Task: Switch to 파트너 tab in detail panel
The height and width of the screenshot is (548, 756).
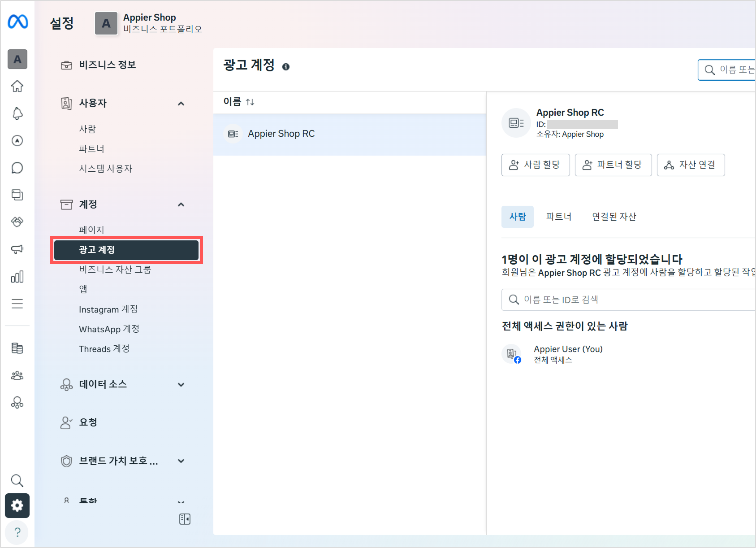Action: [559, 217]
